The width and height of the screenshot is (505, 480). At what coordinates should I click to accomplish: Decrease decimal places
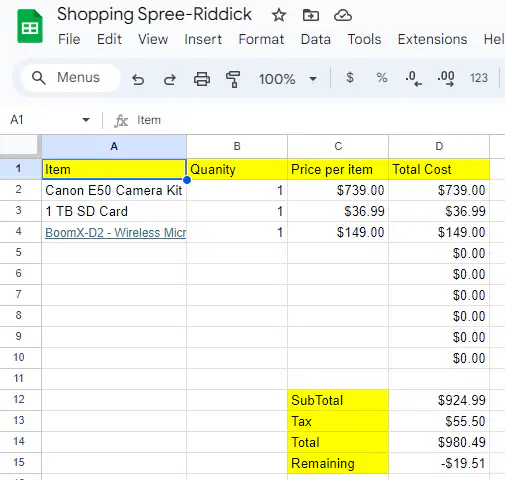point(413,79)
